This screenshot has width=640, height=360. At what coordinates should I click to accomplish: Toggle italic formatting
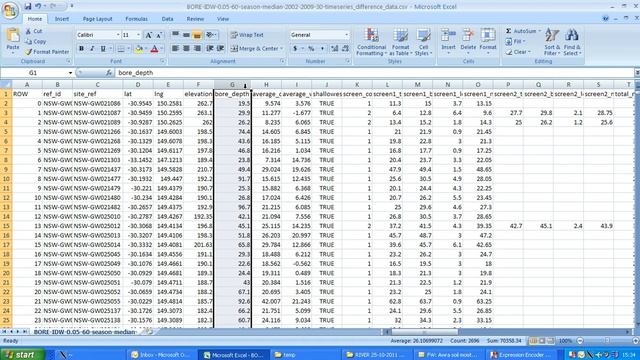(x=92, y=49)
